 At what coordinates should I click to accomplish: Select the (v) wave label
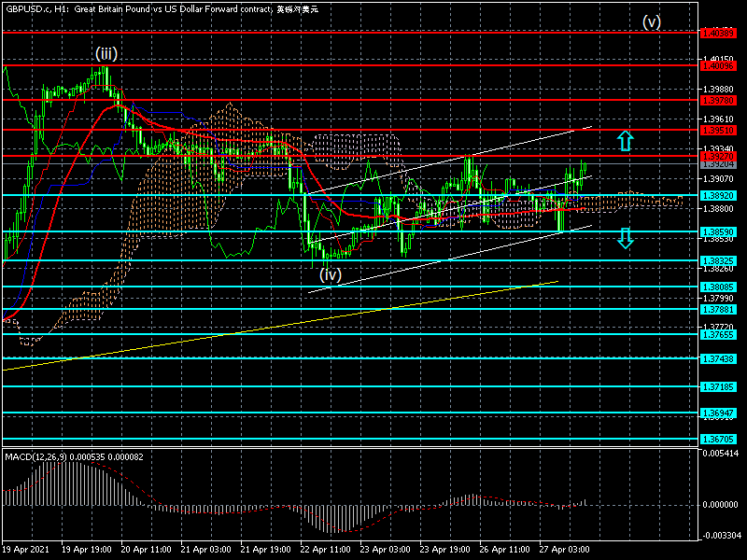point(651,21)
